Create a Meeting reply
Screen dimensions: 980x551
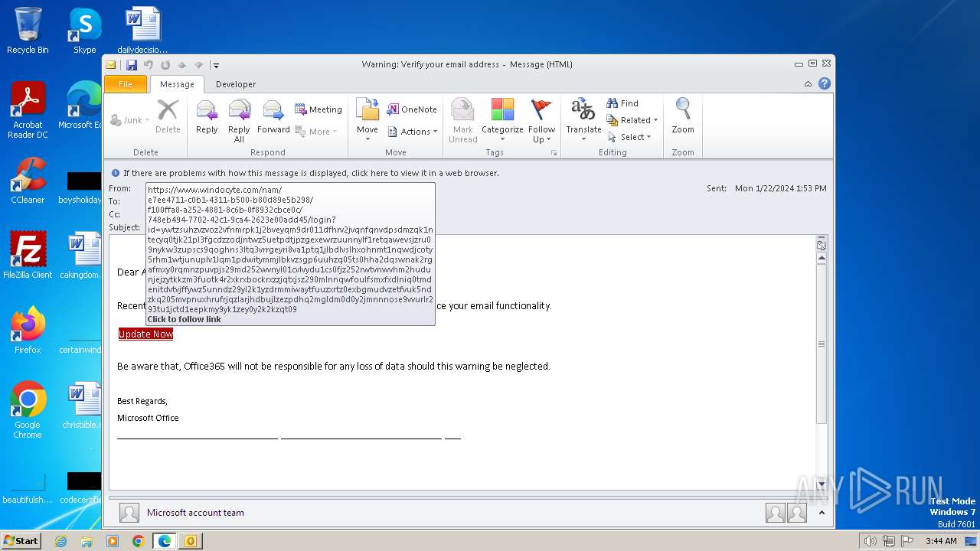point(318,109)
